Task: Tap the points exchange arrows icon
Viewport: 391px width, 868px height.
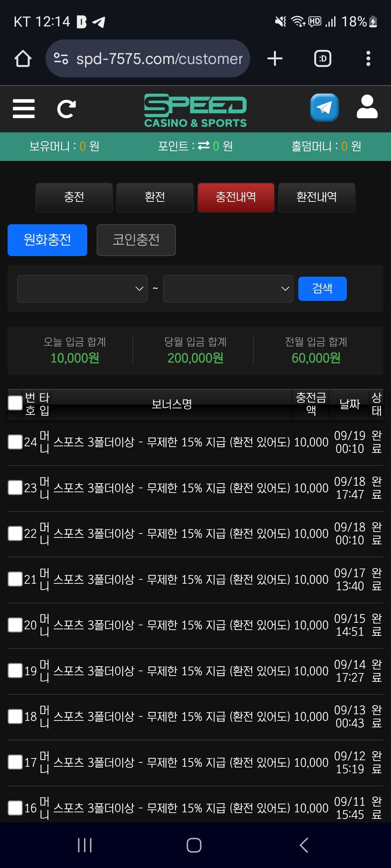Action: click(204, 145)
